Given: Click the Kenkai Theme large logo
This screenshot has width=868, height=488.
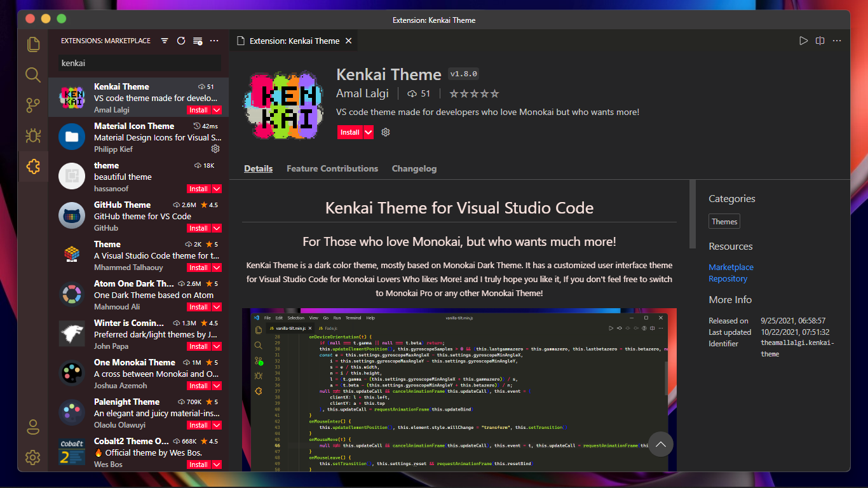Looking at the screenshot, I should point(283,105).
